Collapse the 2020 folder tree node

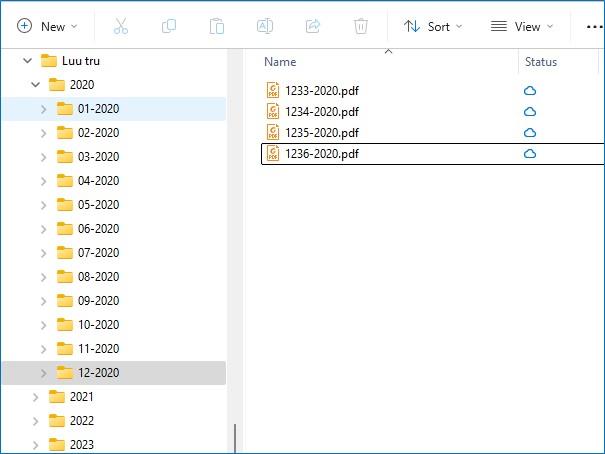(x=36, y=85)
